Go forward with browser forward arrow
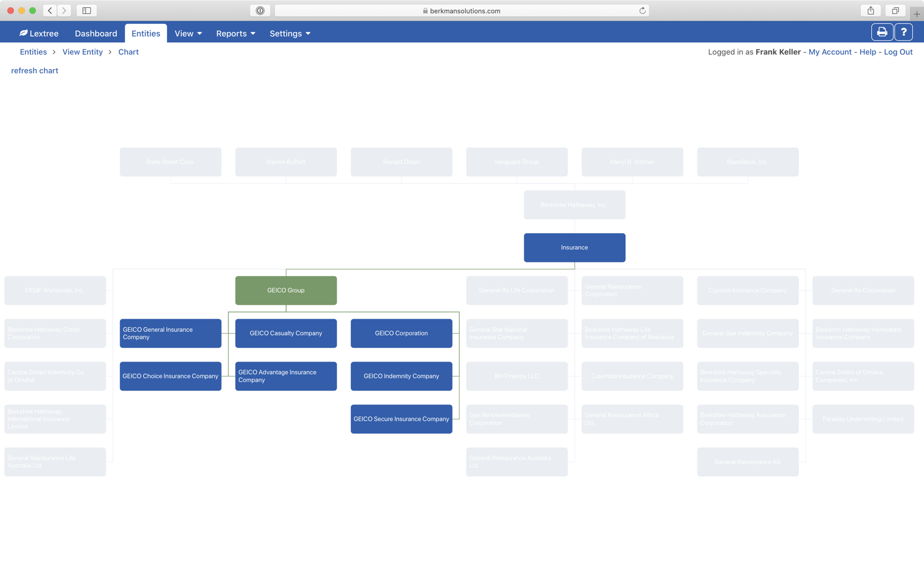The height and width of the screenshot is (565, 924). pyautogui.click(x=64, y=10)
